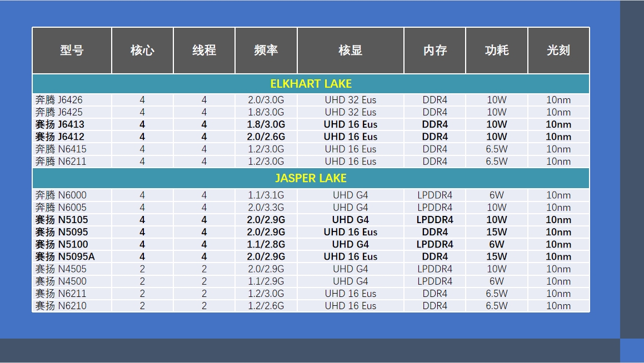
Task: Select the 奔腾 J6425 model cell
Action: coord(72,112)
